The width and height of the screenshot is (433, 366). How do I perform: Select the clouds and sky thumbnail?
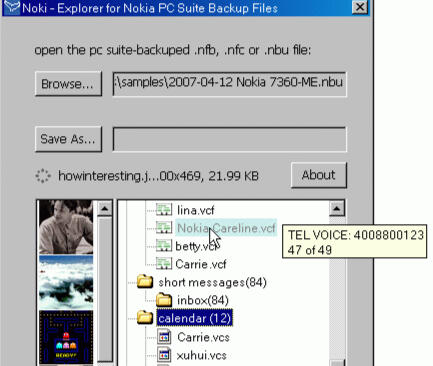[x=66, y=282]
